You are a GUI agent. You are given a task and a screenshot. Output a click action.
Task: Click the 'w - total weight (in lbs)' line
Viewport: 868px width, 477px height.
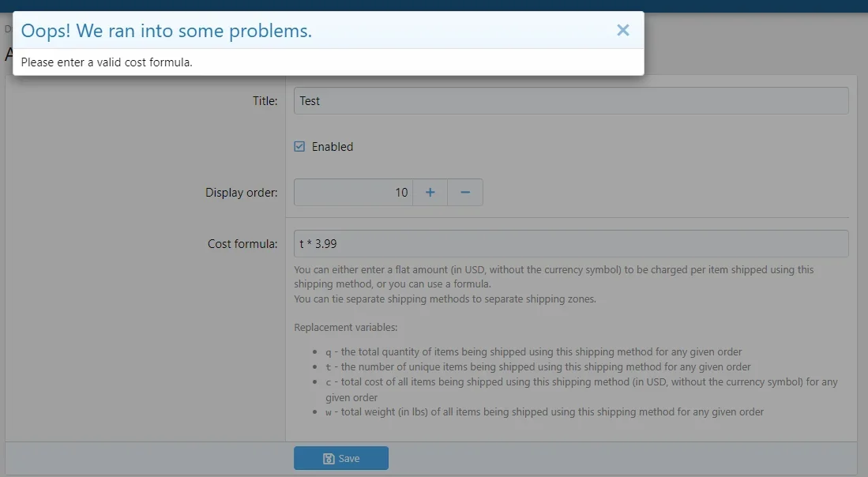[x=545, y=412]
